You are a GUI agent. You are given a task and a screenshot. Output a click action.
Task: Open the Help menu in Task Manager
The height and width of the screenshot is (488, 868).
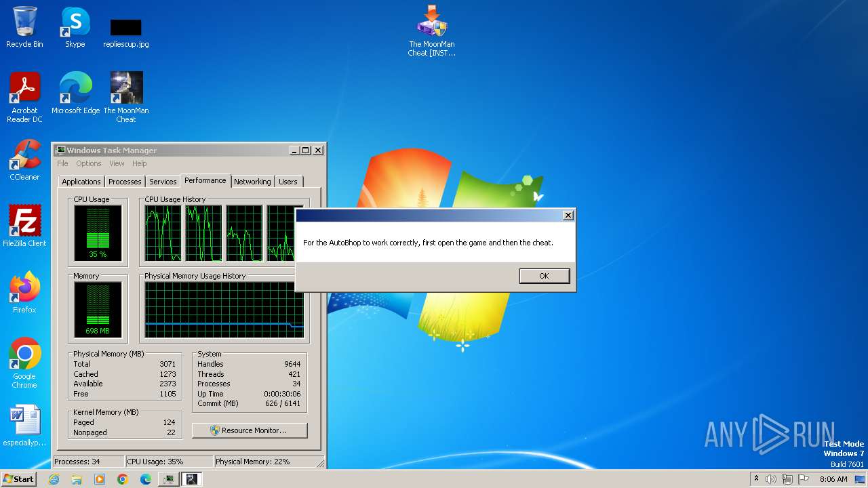tap(139, 163)
